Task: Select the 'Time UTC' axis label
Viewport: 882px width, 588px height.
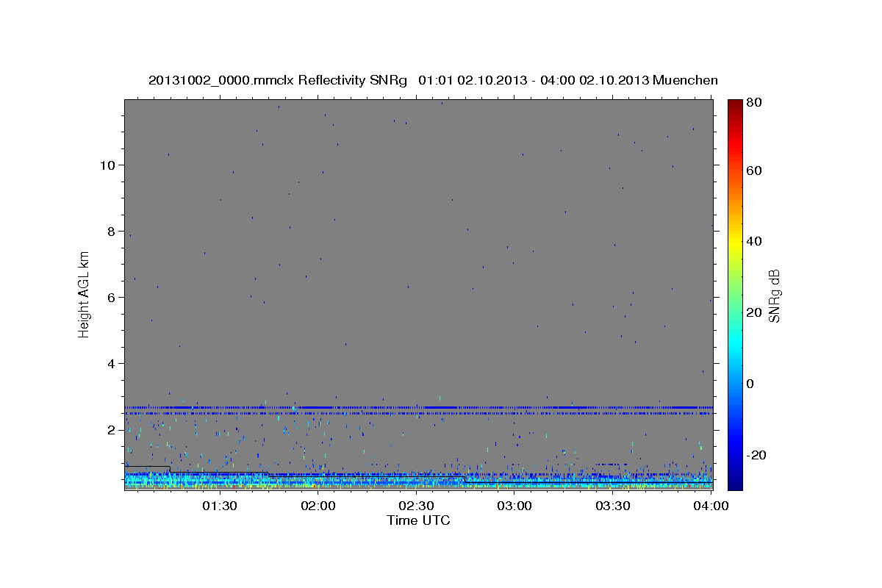Action: click(418, 520)
